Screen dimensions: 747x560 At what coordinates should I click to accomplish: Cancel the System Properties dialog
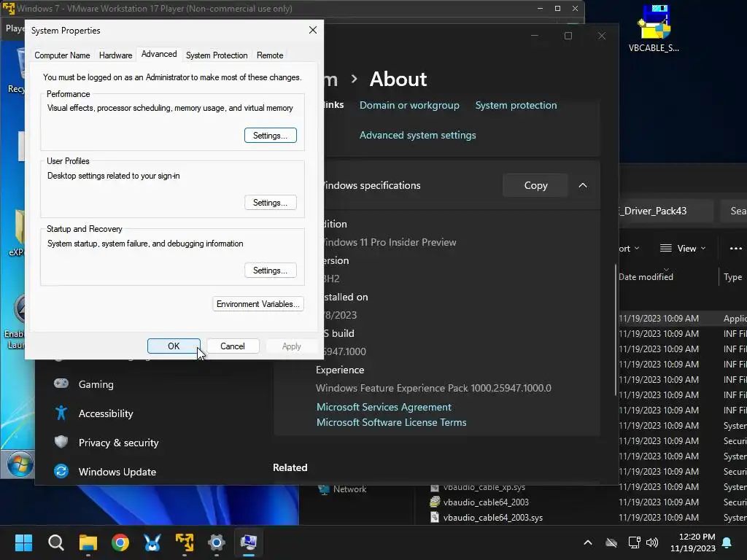pyautogui.click(x=233, y=346)
